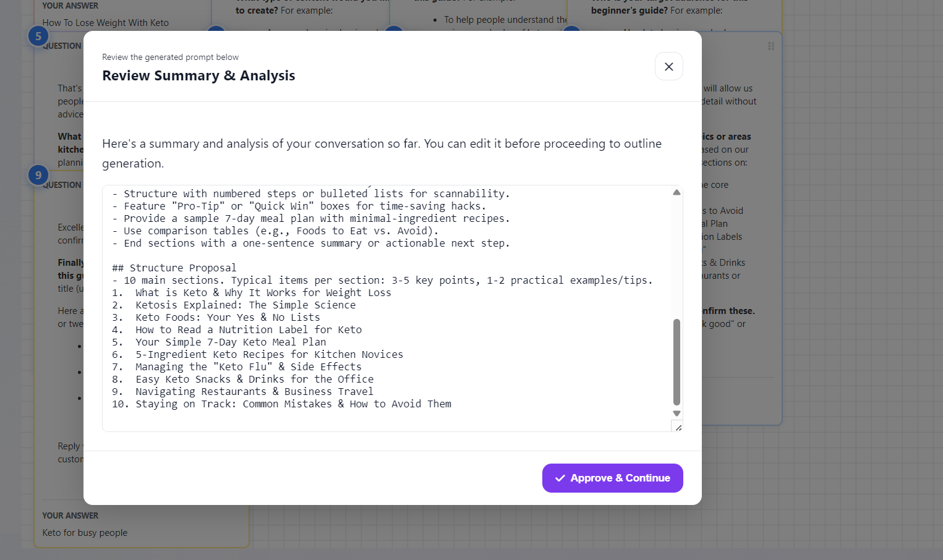Click the summary textarea scroll-down arrow
Viewport: 943px width, 560px height.
pyautogui.click(x=676, y=414)
